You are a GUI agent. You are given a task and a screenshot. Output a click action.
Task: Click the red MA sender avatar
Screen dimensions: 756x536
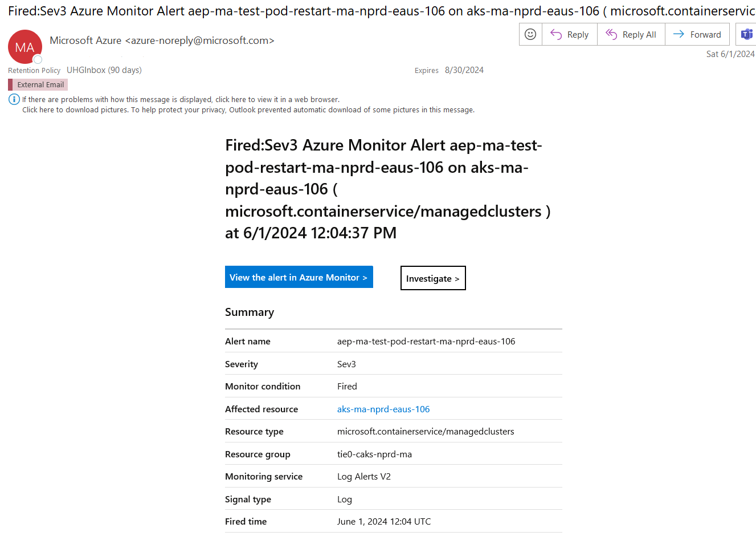[24, 47]
